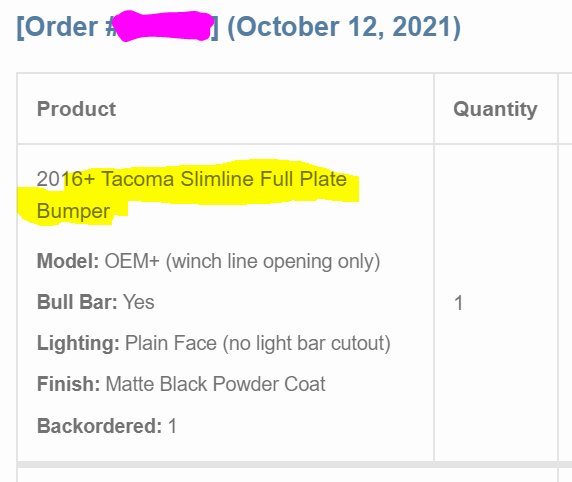Screen dimensions: 572x482
Task: Click OEM+ winch line opening only text
Action: [242, 261]
